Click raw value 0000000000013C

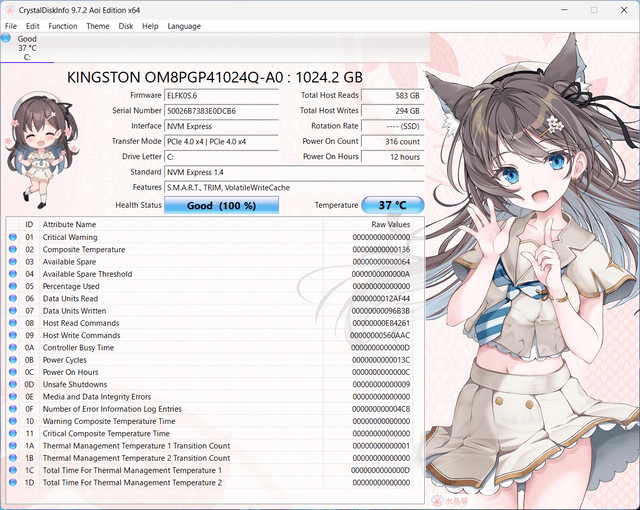(381, 360)
